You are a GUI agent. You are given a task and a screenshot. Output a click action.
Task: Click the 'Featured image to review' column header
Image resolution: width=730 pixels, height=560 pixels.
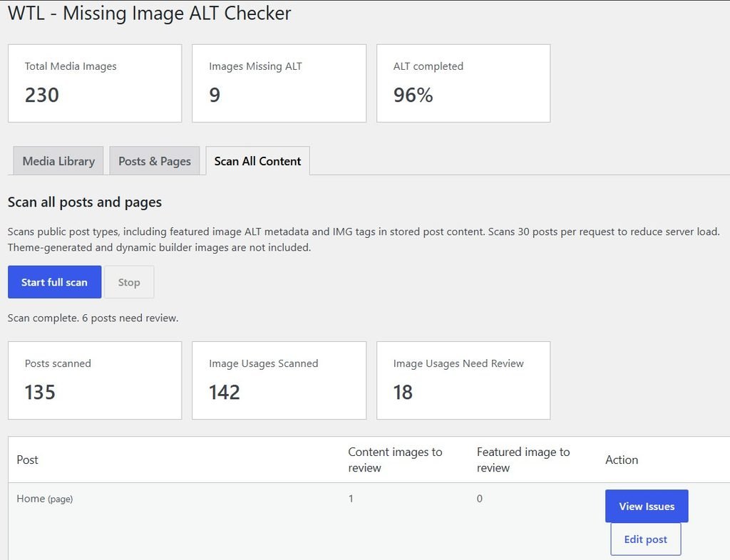coord(523,460)
